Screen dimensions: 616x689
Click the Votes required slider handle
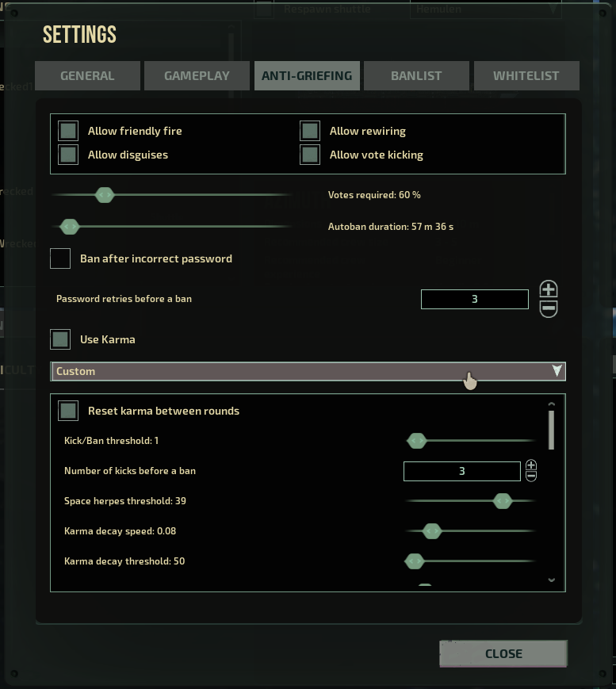point(104,195)
